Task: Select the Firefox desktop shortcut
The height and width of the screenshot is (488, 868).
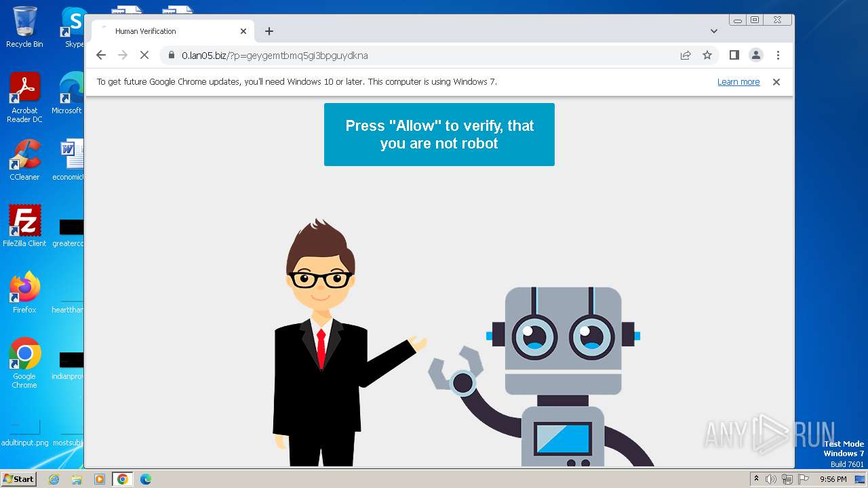Action: [24, 293]
